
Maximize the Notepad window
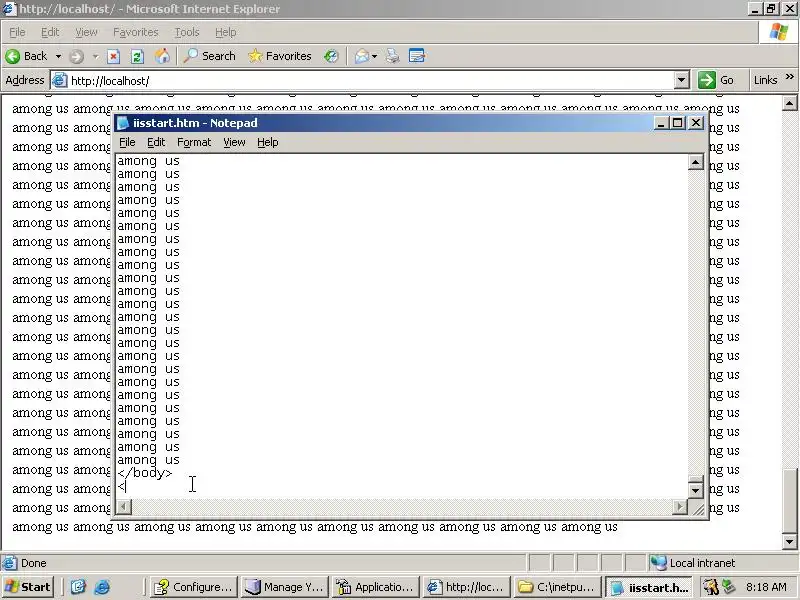(678, 123)
